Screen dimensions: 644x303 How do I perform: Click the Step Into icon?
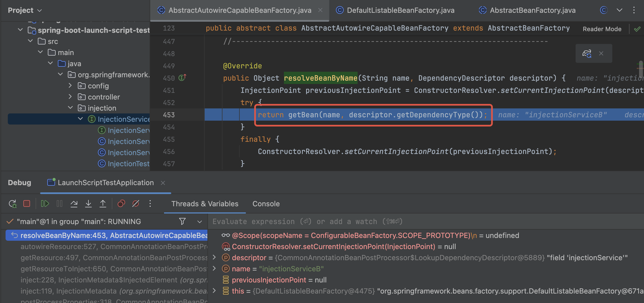pos(88,204)
